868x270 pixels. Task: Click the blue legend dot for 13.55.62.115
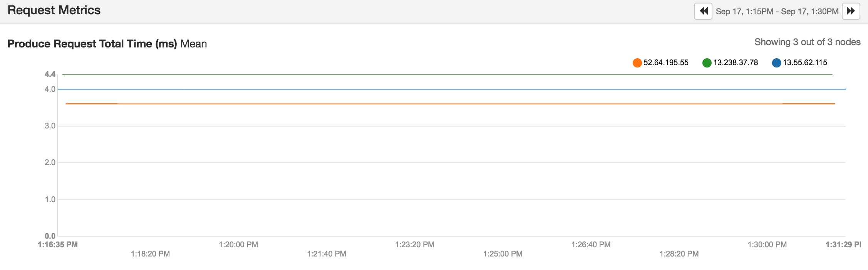(x=777, y=63)
